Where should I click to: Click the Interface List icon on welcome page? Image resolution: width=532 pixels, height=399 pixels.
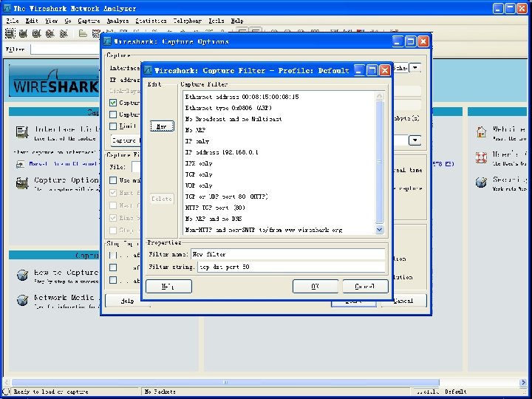tap(22, 132)
